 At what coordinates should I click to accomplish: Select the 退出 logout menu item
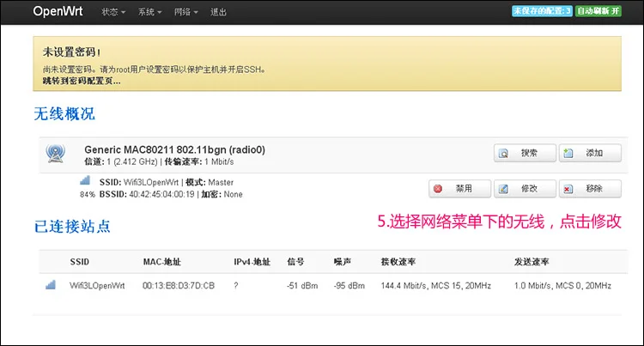pos(218,12)
